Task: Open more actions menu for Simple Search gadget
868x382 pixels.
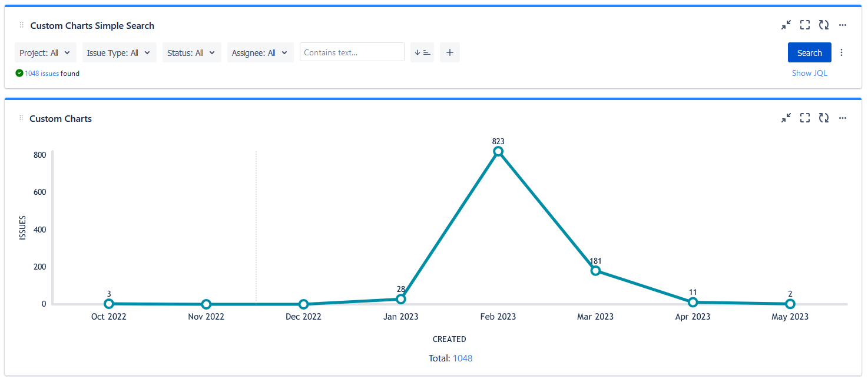Action: pyautogui.click(x=843, y=25)
